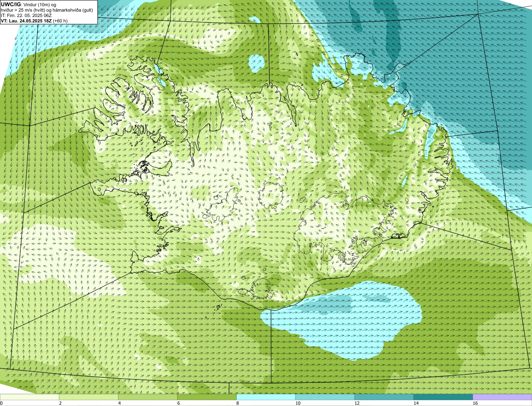
Task: Click the 12–14 m/s teal legend segment
Action: tap(384, 397)
